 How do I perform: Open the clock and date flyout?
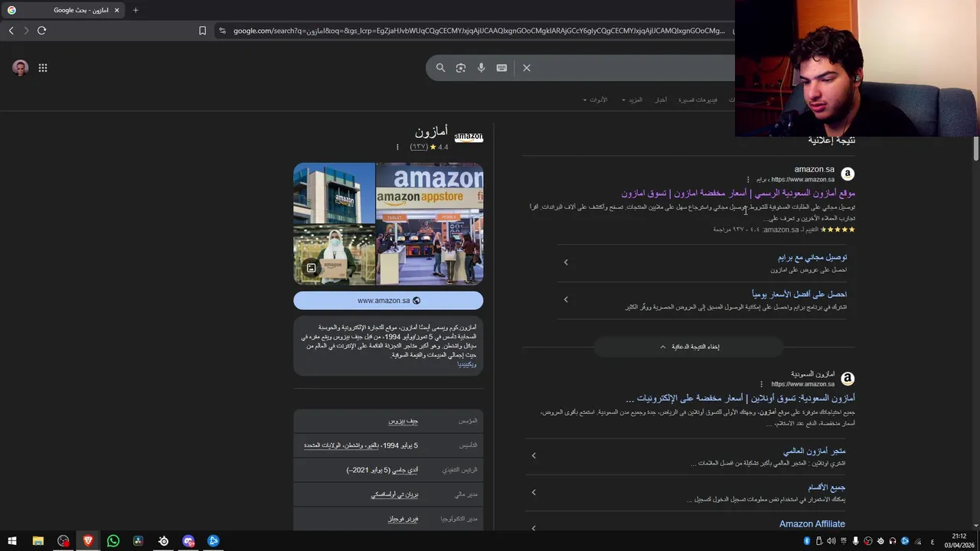tap(959, 541)
